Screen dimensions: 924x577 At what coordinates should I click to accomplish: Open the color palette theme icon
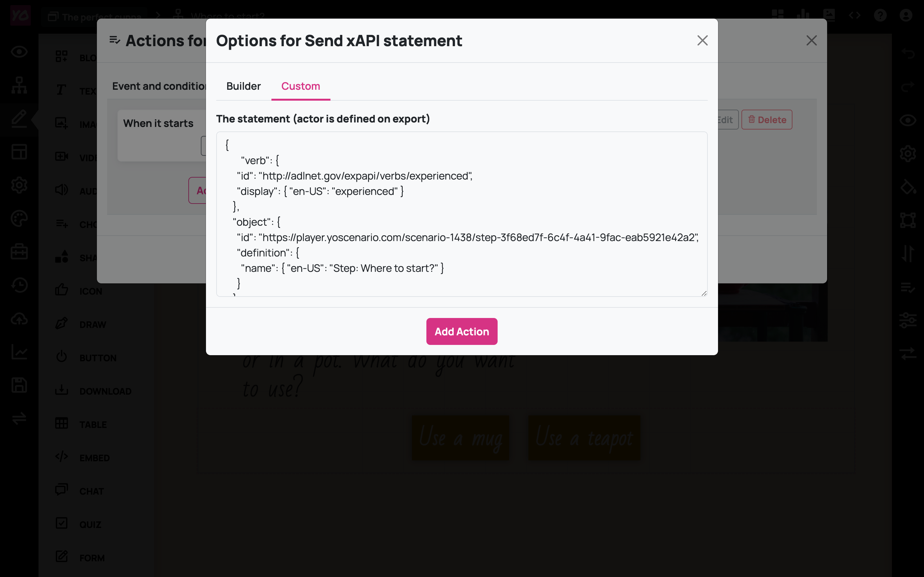(19, 219)
